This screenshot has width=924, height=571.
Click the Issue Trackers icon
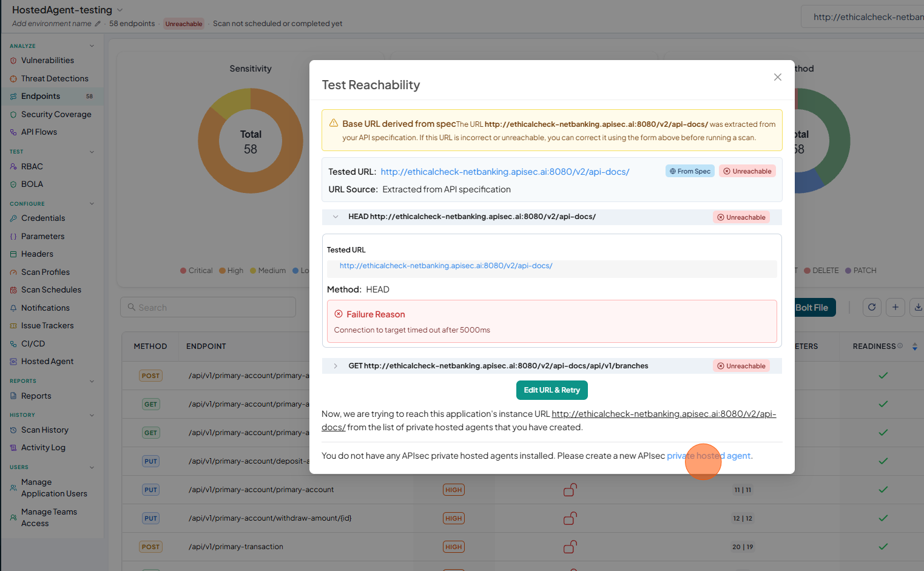pyautogui.click(x=13, y=326)
